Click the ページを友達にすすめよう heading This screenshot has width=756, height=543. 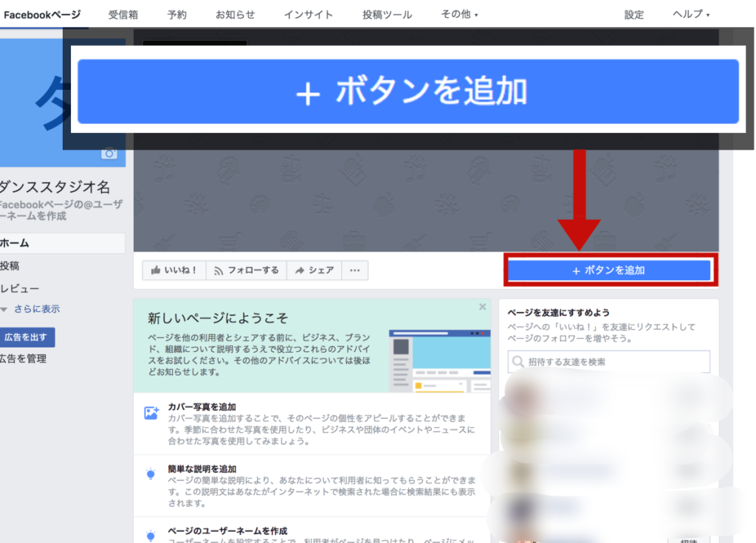tap(558, 313)
